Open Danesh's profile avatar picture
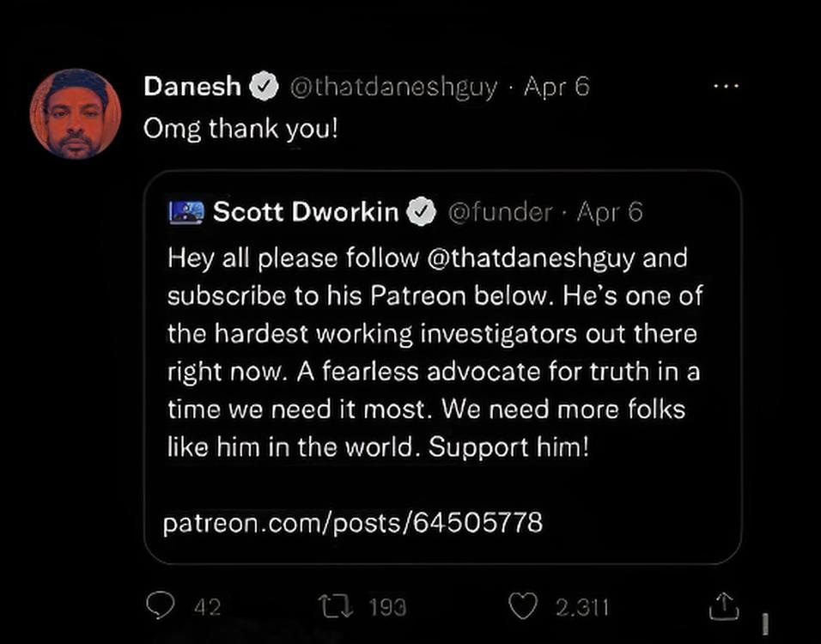821x644 pixels. pyautogui.click(x=76, y=112)
